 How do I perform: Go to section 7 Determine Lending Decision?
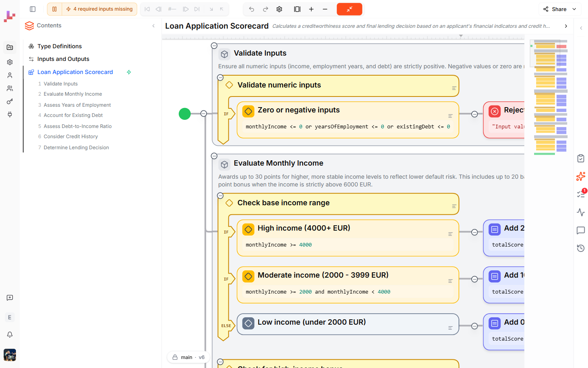76,148
